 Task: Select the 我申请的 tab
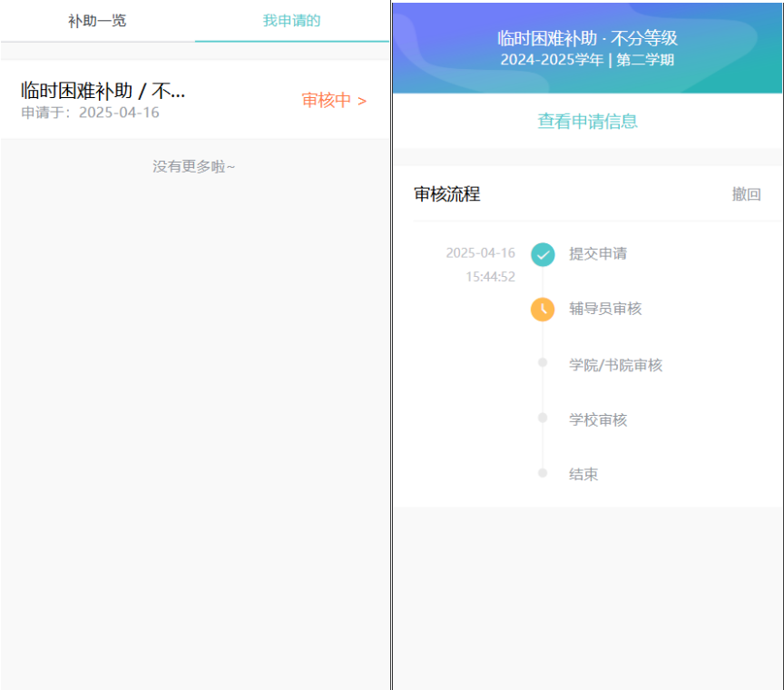(291, 21)
